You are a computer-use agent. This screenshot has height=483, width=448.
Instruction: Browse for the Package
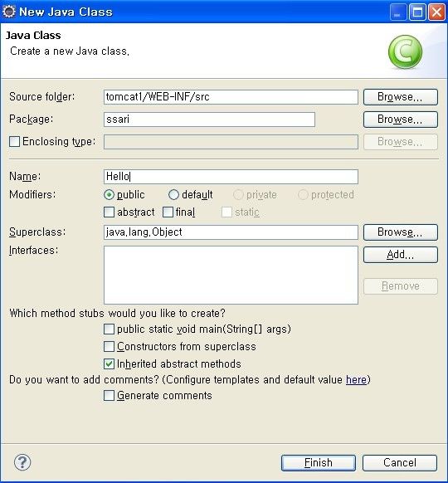click(400, 120)
